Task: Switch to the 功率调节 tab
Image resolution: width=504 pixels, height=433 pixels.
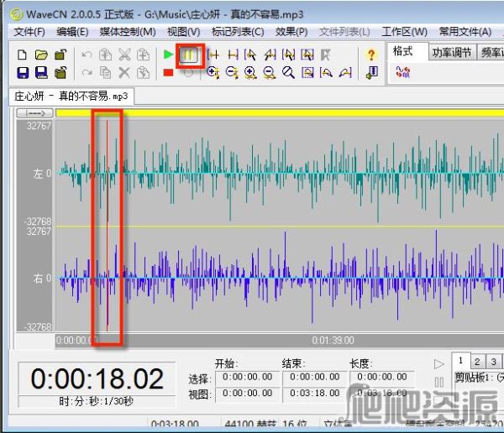Action: pyautogui.click(x=451, y=52)
